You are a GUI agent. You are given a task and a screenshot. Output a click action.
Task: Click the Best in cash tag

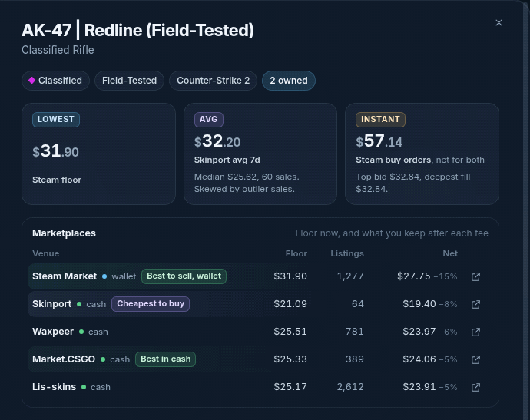[166, 359]
